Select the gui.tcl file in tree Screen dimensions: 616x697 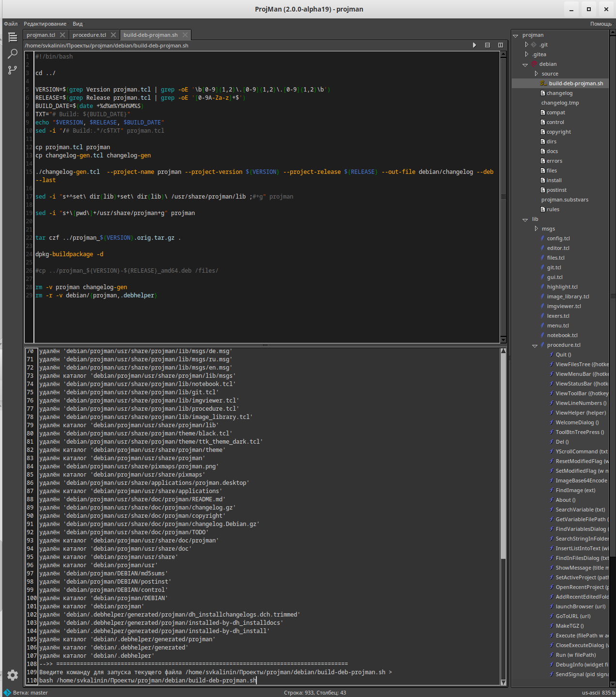click(554, 277)
